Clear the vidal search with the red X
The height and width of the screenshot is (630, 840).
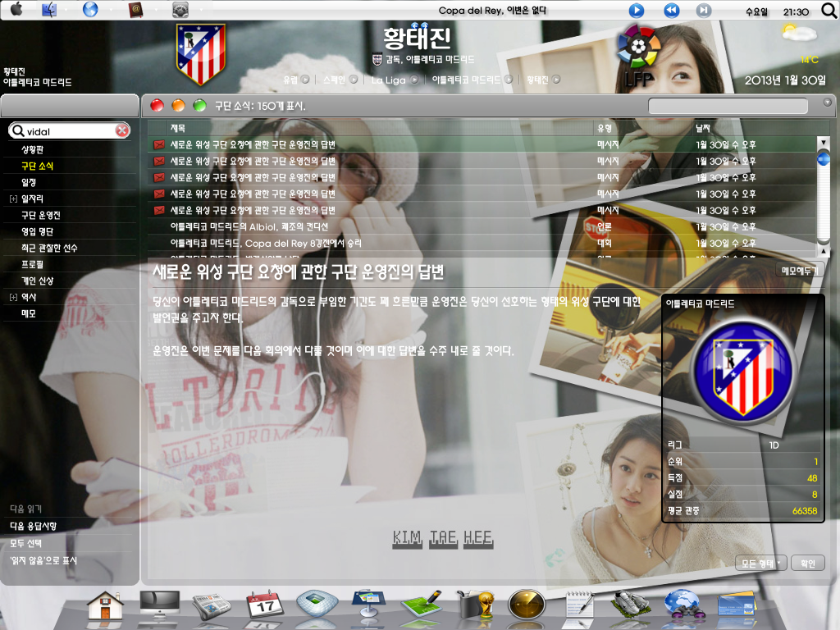click(122, 130)
